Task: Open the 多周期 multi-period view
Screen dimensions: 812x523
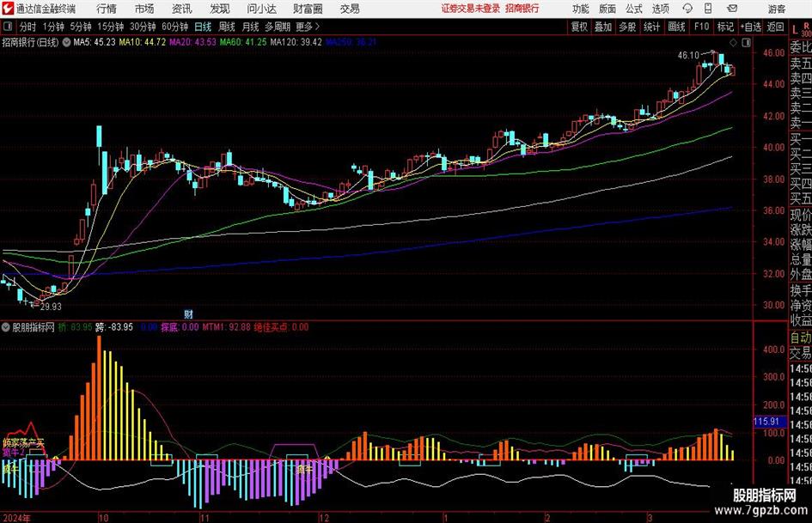Action: pyautogui.click(x=278, y=27)
